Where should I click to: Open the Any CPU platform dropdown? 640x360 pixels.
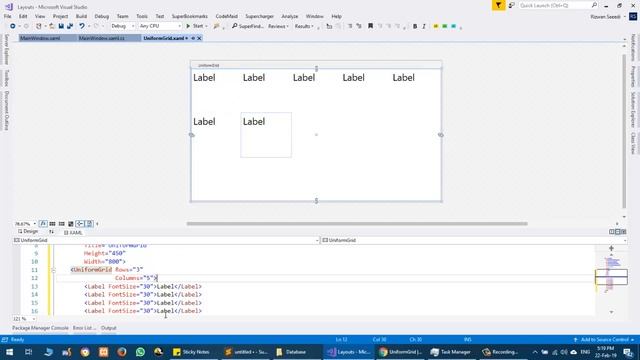click(160, 26)
